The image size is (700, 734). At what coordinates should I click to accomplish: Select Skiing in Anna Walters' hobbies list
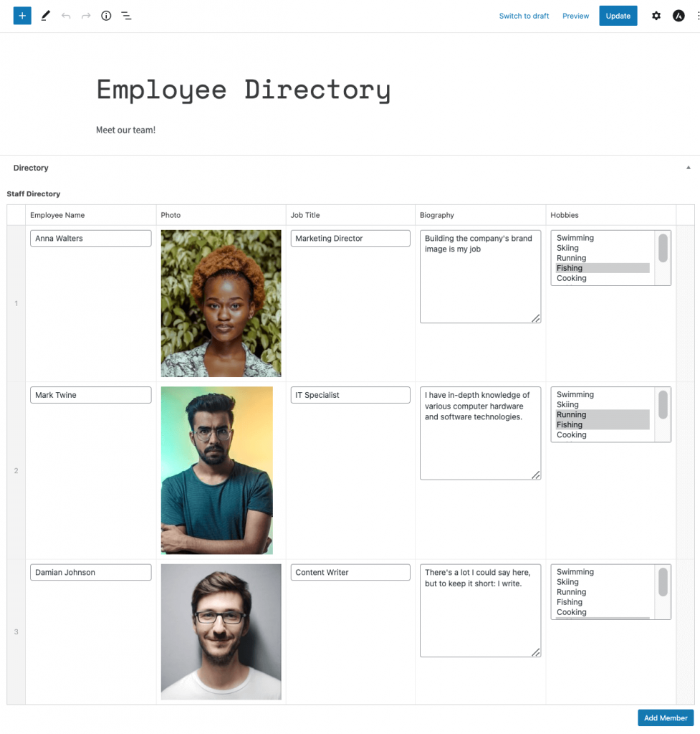click(x=603, y=248)
